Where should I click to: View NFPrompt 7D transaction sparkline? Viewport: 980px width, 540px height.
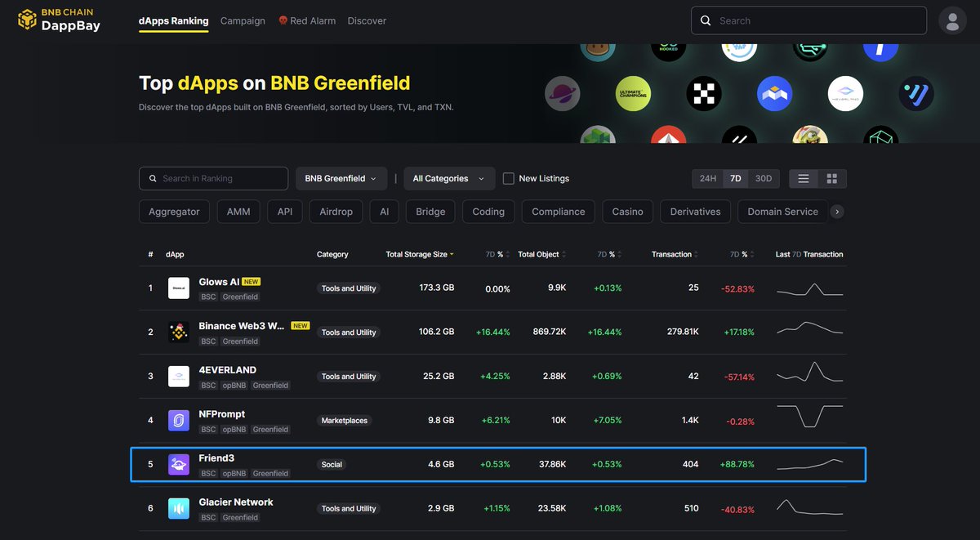pyautogui.click(x=809, y=416)
